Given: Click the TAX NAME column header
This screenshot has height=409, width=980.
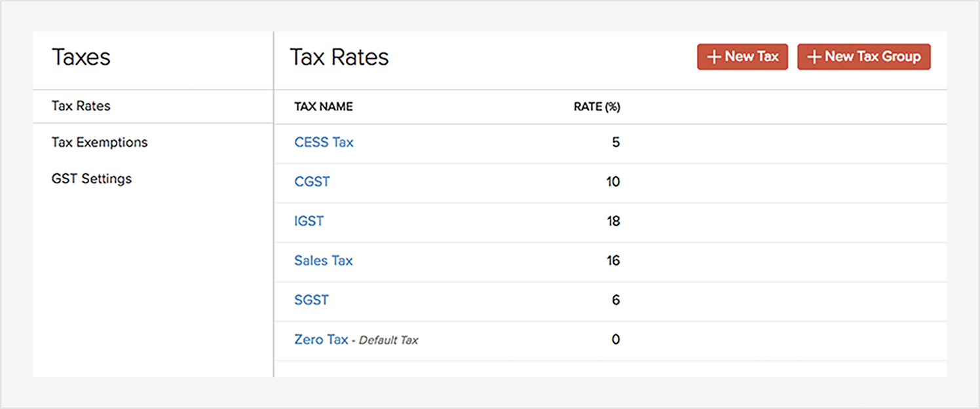Looking at the screenshot, I should 323,107.
